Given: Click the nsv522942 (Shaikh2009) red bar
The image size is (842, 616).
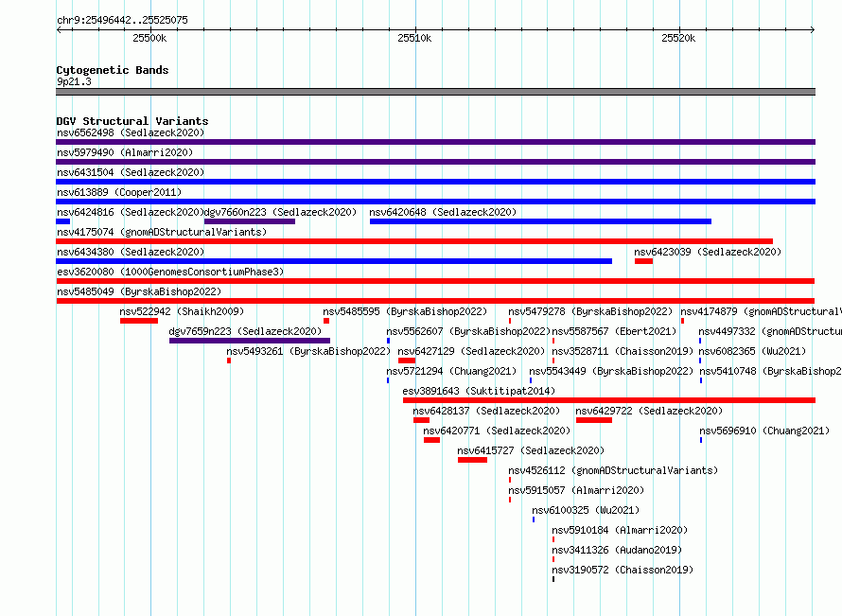Looking at the screenshot, I should [x=139, y=321].
